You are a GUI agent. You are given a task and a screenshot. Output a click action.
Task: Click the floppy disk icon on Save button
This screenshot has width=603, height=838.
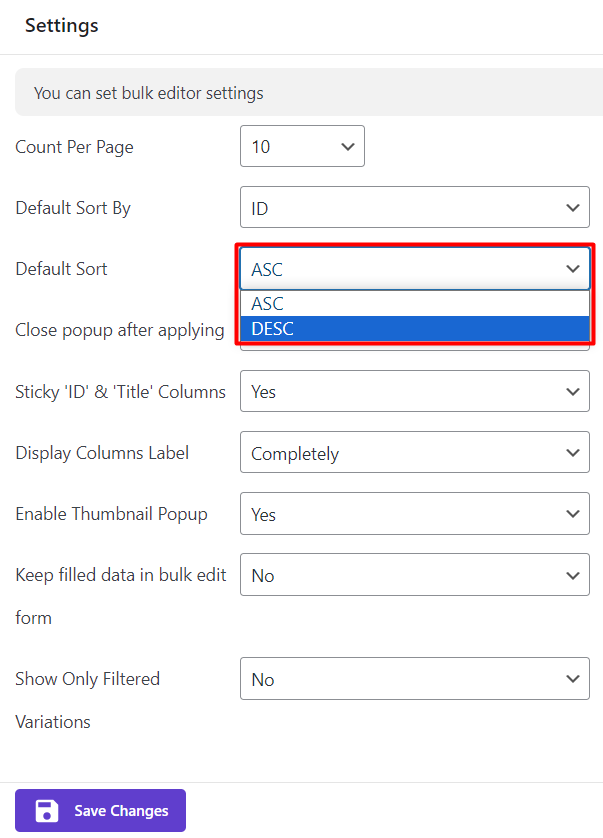click(46, 811)
